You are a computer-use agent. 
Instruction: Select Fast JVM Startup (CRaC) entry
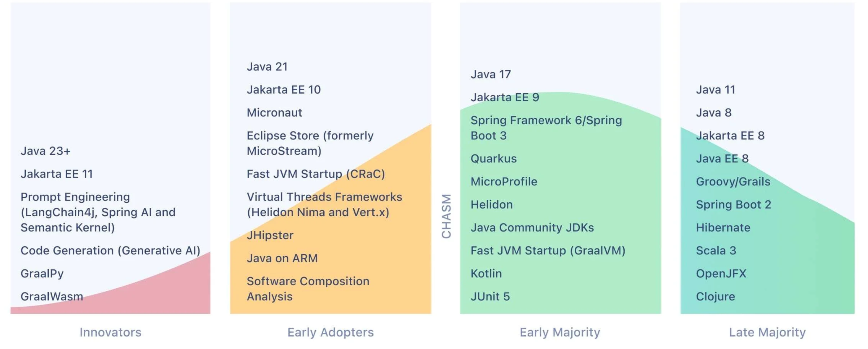316,174
